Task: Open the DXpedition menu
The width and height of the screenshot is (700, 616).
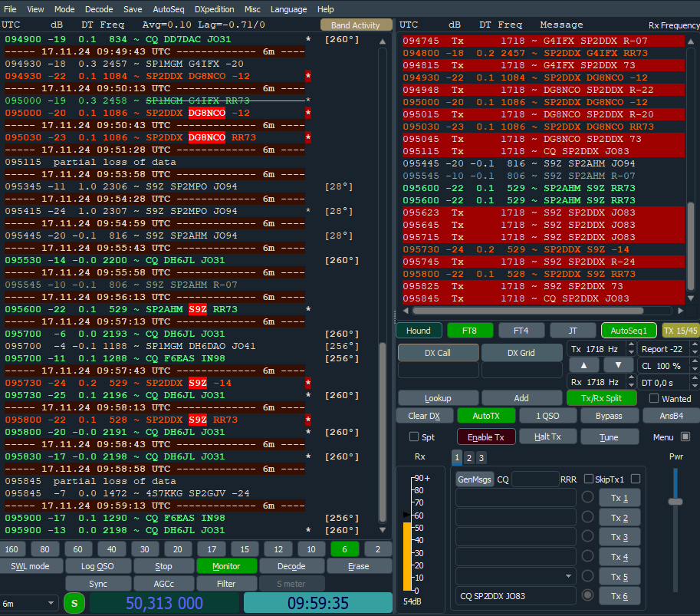Action: point(214,9)
